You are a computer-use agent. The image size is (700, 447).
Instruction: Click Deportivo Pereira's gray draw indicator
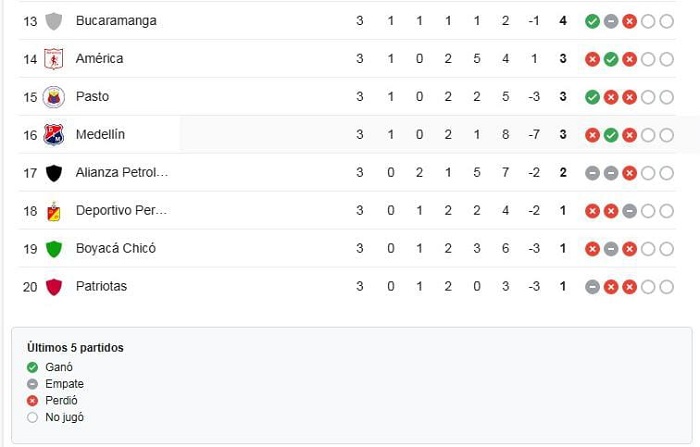point(629,211)
